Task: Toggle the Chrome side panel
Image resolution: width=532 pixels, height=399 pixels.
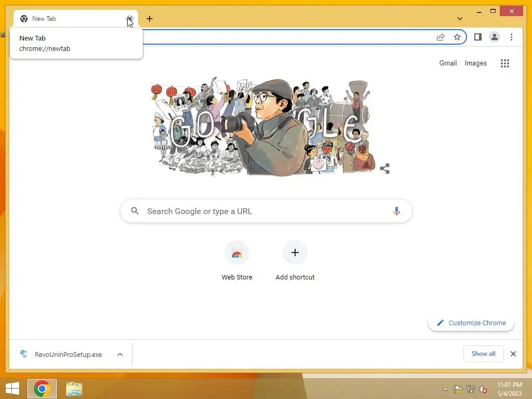Action: tap(478, 37)
